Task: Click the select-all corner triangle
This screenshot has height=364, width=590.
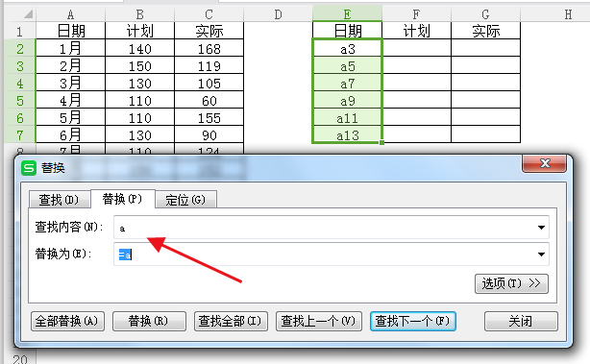Action: pyautogui.click(x=29, y=14)
